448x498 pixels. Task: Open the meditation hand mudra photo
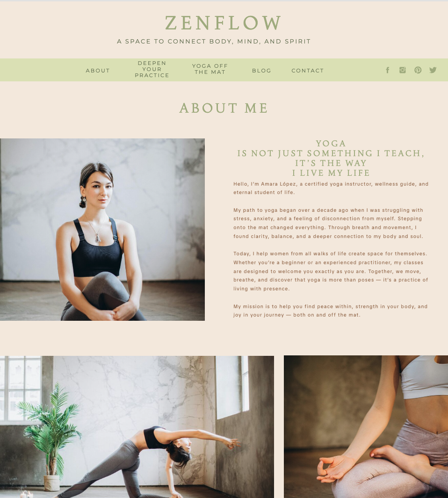tap(366, 427)
